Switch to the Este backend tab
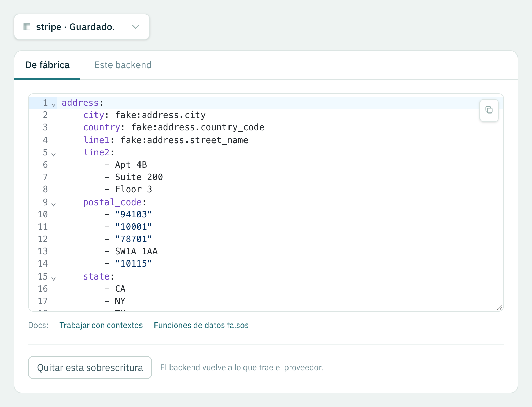532x407 pixels. [x=123, y=65]
